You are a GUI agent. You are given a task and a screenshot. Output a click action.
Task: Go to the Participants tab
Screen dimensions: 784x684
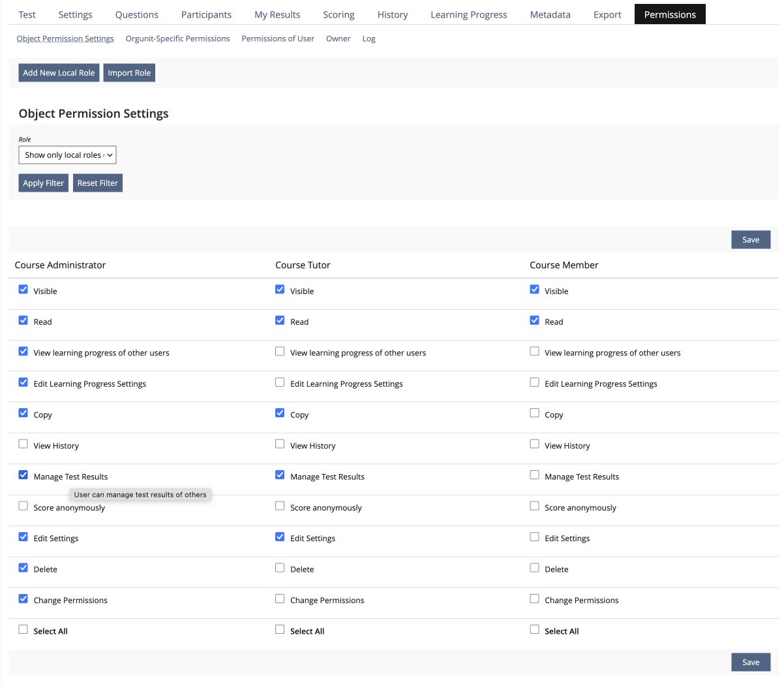point(206,14)
